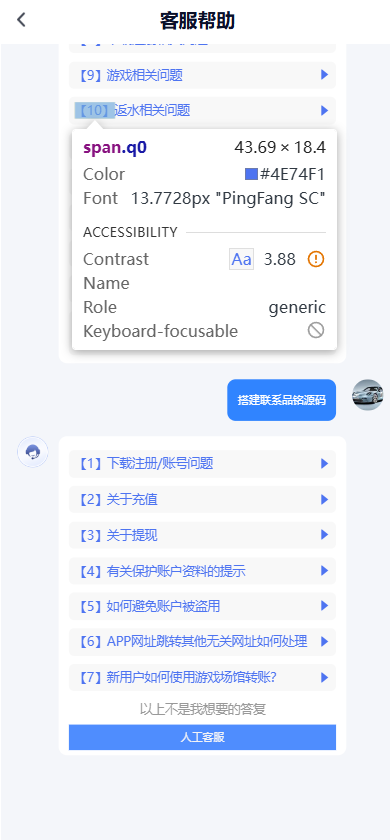Click the user car avatar
390x840 pixels.
click(368, 395)
